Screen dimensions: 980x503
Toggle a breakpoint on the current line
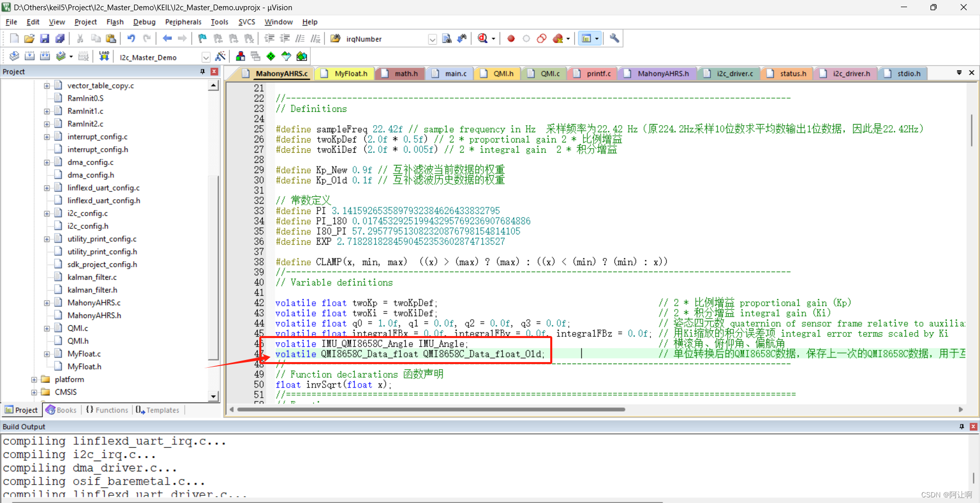(511, 38)
